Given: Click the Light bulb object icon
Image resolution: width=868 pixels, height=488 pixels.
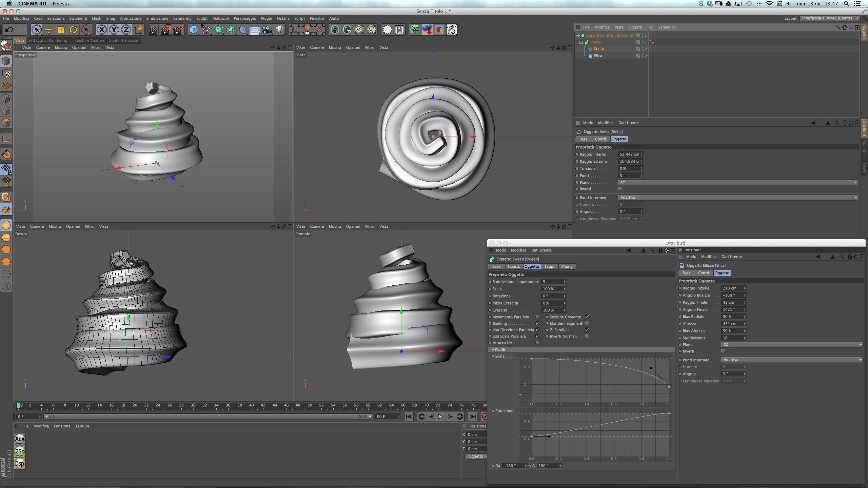Looking at the screenshot, I should [279, 30].
